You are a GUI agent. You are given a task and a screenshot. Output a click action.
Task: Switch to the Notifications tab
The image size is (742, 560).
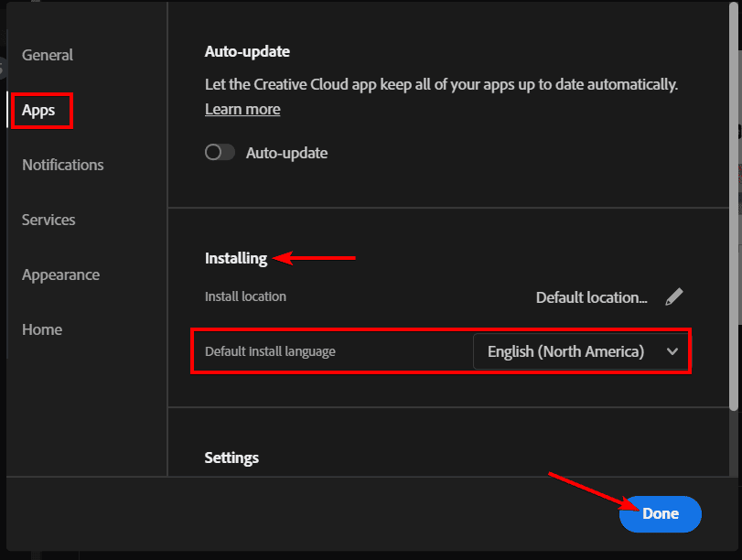[x=63, y=165]
